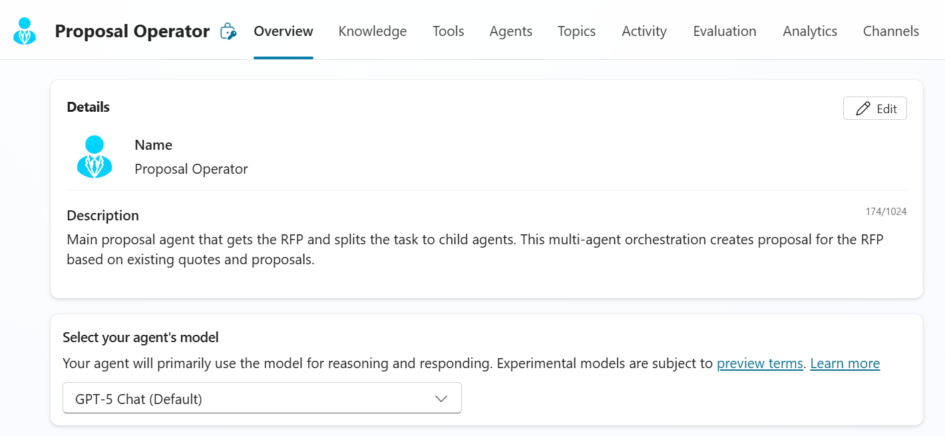The height and width of the screenshot is (436, 945).
Task: Switch to the Evaluation tab
Action: point(725,31)
